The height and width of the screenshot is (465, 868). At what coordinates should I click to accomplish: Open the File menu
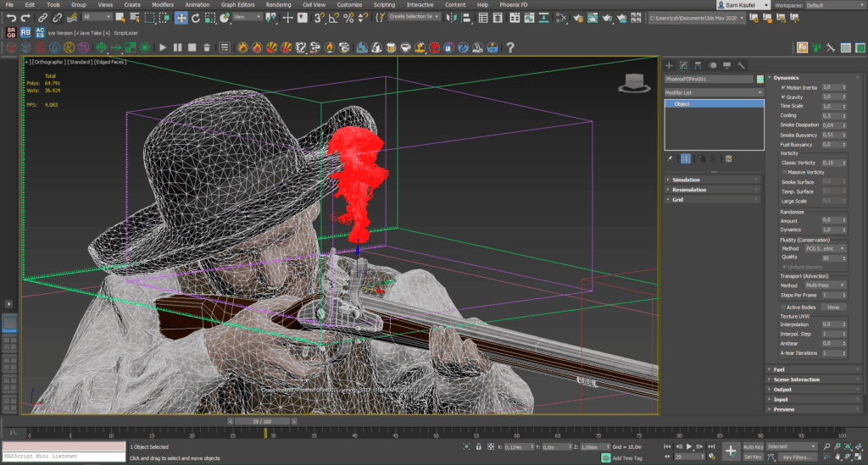[9, 4]
